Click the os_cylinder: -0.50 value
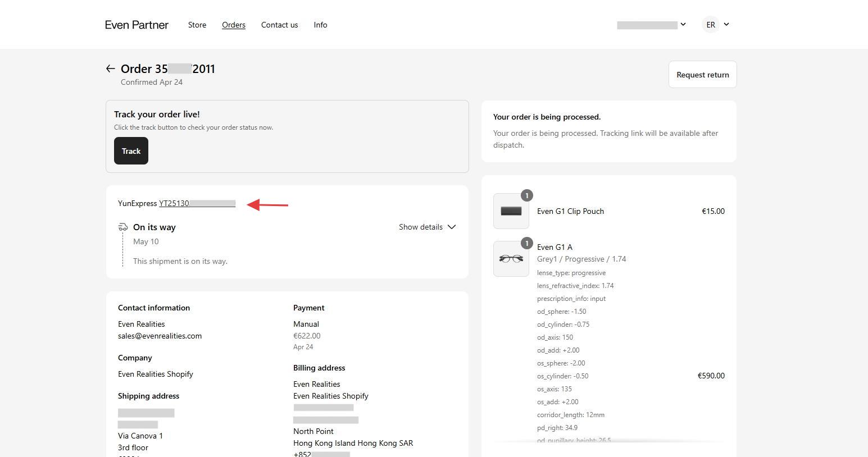Viewport: 868px width, 457px height. (563, 376)
